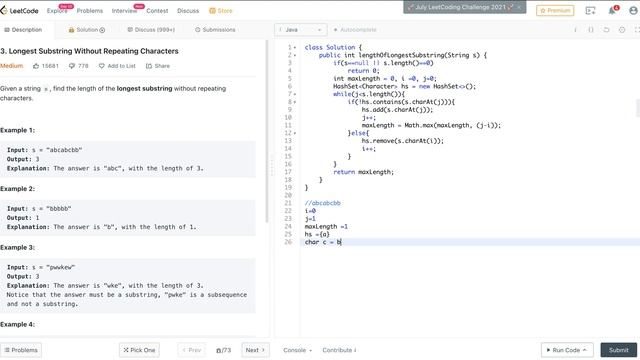This screenshot has height=360, width=640.
Task: Go to the Problems page
Action: (89, 11)
